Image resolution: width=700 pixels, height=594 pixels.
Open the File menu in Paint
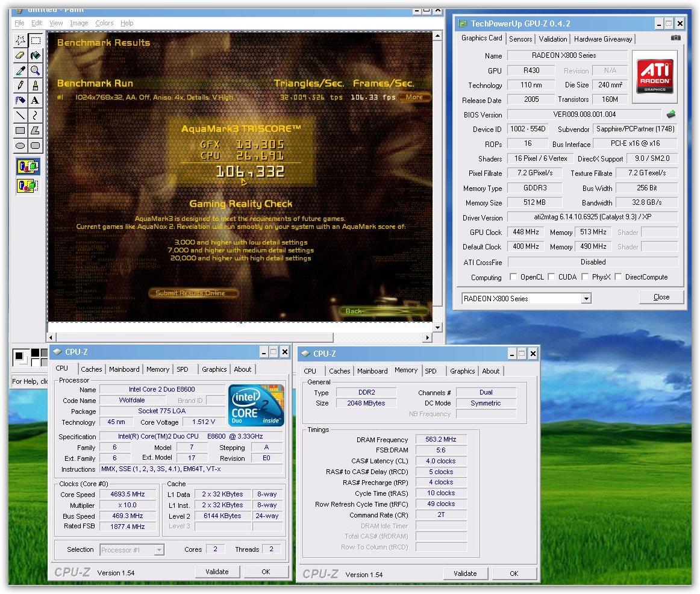click(19, 23)
